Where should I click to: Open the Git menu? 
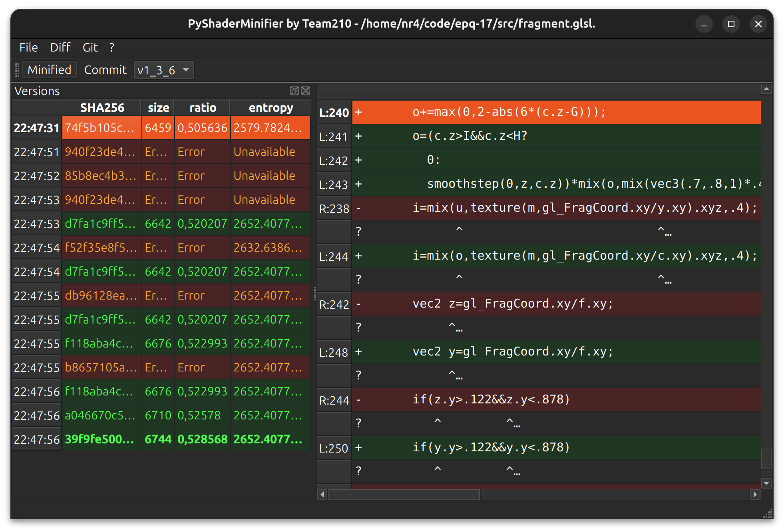click(90, 48)
